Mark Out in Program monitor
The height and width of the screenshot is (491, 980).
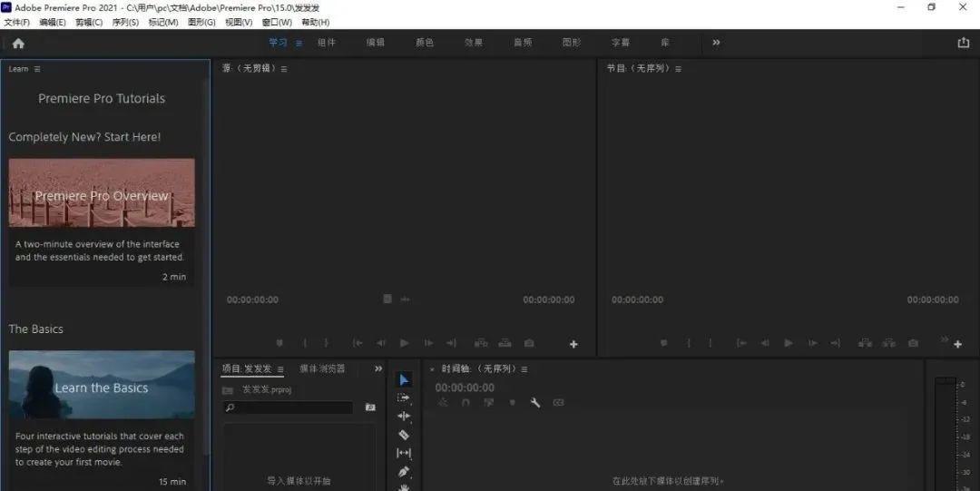[x=710, y=343]
